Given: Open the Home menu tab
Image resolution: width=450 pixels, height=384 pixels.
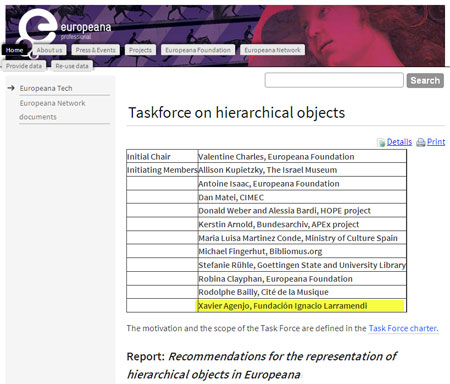Looking at the screenshot, I should click(x=15, y=50).
